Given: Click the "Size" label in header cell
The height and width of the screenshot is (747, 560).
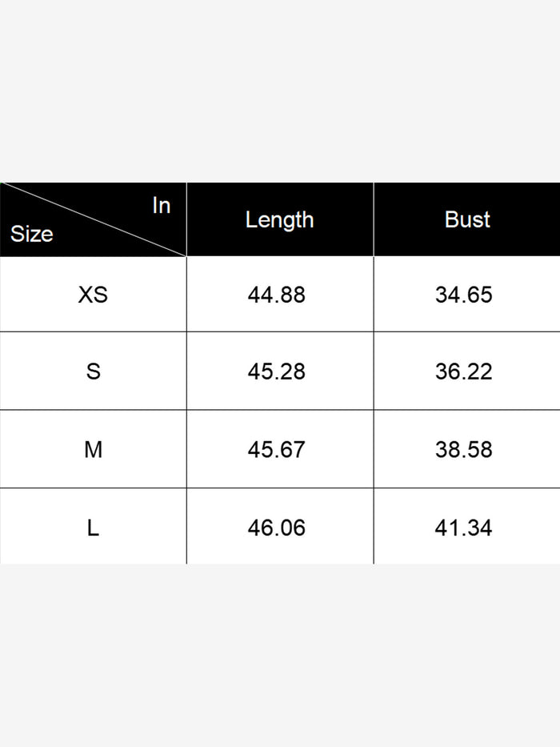Looking at the screenshot, I should pos(32,235).
